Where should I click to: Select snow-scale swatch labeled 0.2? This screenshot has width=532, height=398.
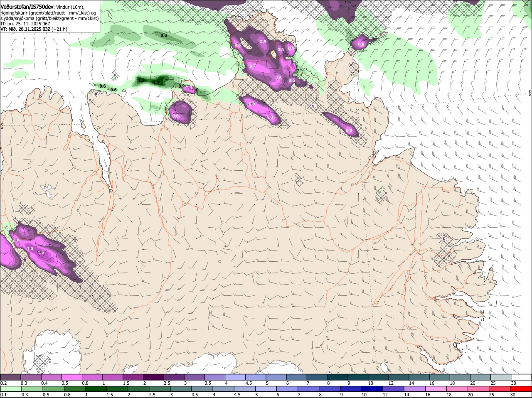tap(10, 377)
